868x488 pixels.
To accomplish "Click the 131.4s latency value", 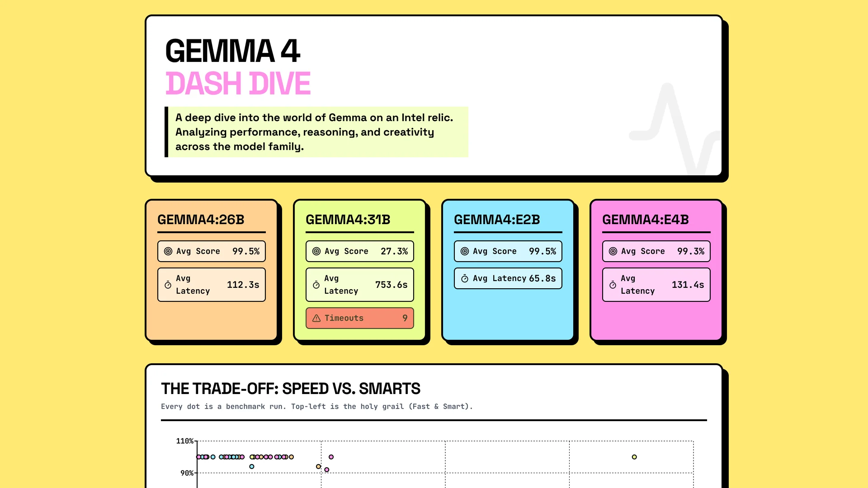I will click(688, 285).
